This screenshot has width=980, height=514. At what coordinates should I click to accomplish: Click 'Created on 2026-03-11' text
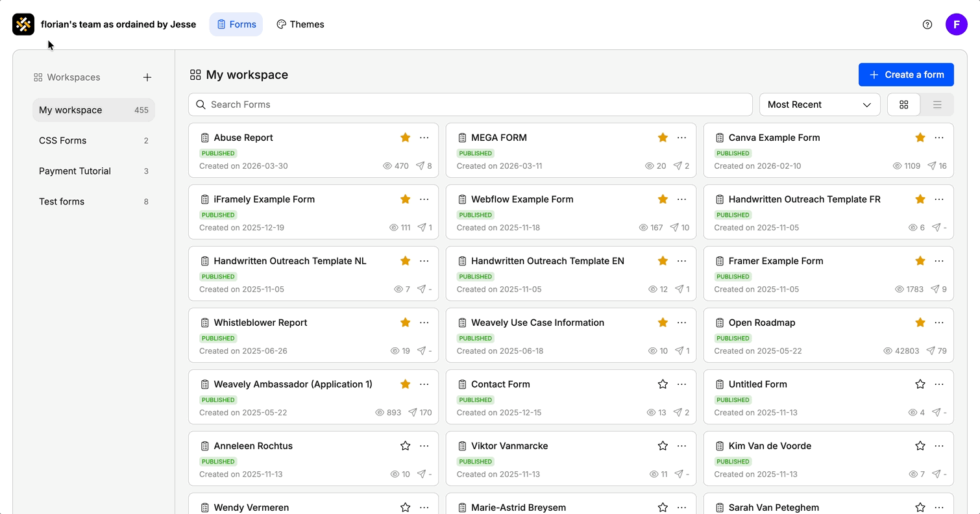click(499, 166)
